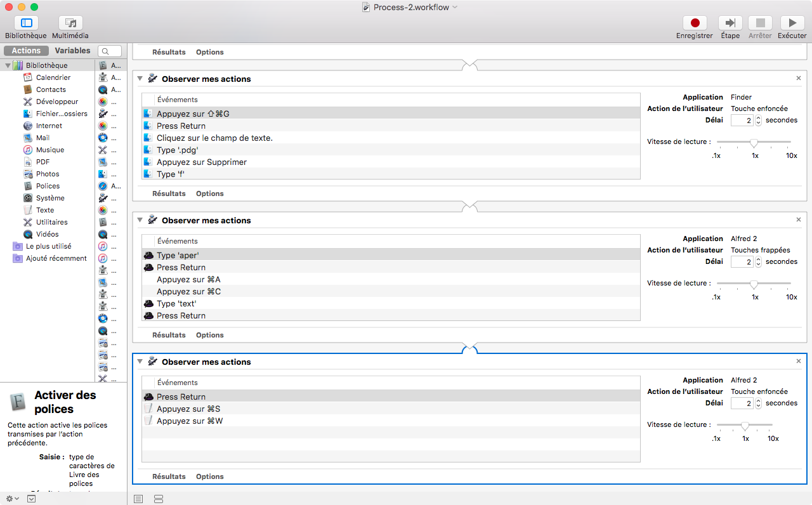812x505 pixels.
Task: Show the log view icon in bottom bar
Action: click(x=138, y=499)
